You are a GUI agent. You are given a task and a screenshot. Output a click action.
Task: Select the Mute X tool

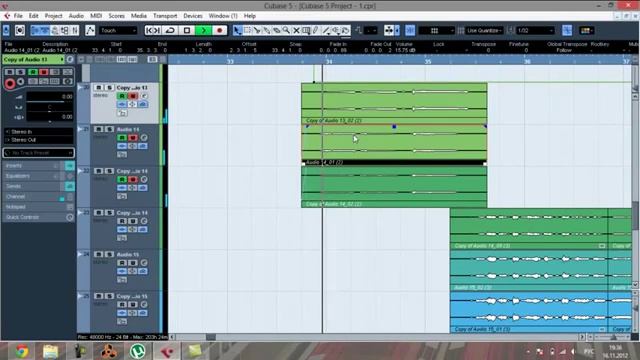[x=296, y=31]
